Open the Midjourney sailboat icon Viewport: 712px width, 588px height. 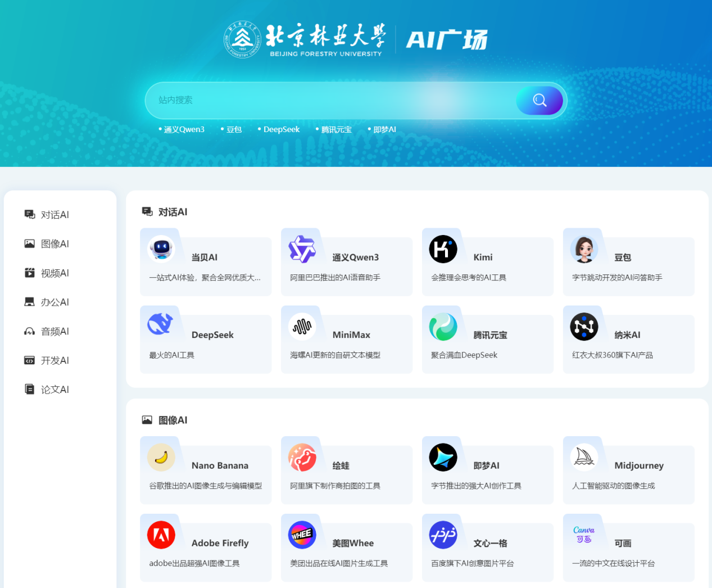584,458
